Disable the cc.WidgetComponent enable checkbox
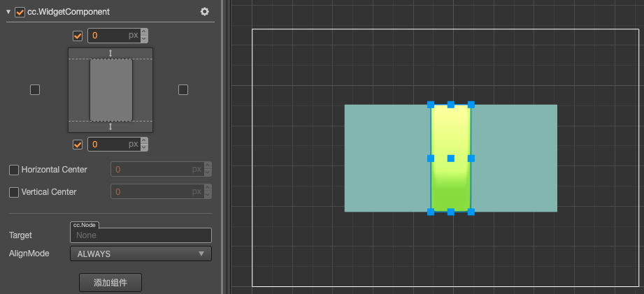 click(x=20, y=12)
